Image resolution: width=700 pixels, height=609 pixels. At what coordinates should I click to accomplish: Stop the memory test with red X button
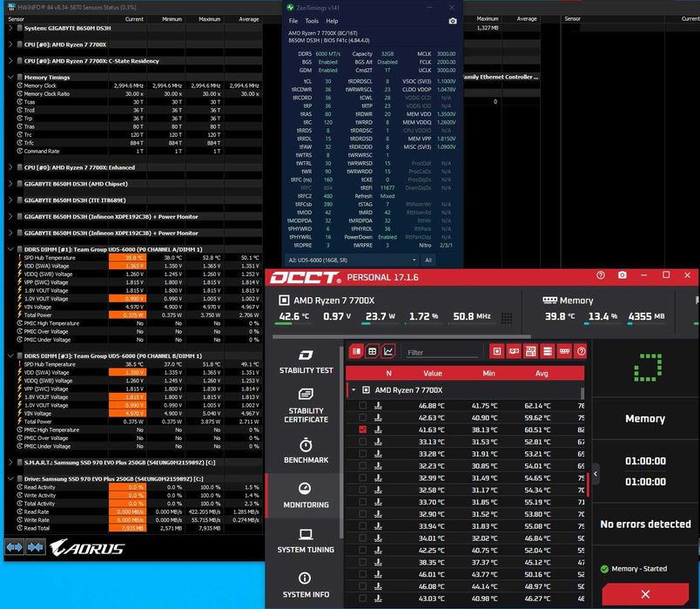(x=645, y=594)
